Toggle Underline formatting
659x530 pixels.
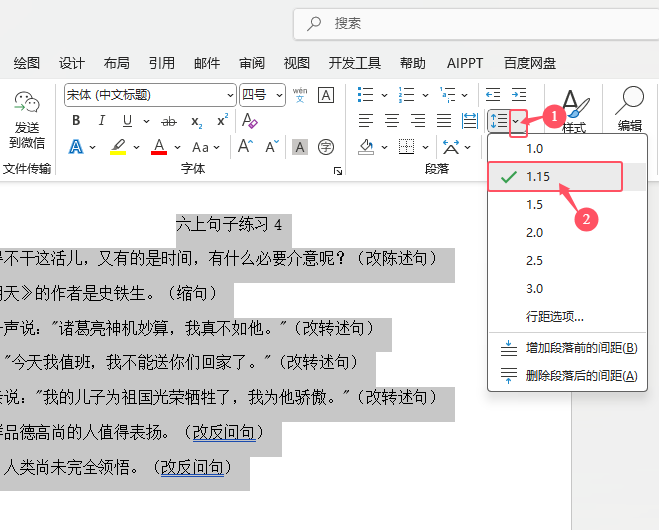point(127,121)
